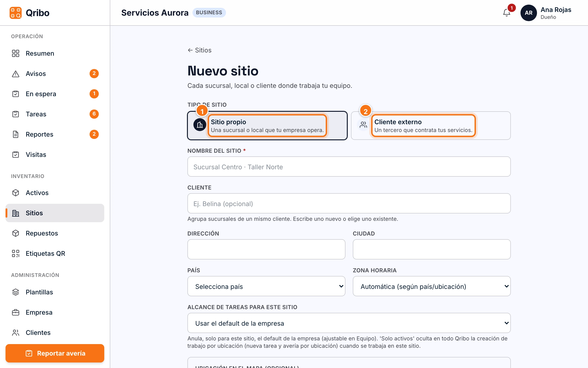Click the Ciudad input field
The width and height of the screenshot is (588, 368).
(432, 249)
